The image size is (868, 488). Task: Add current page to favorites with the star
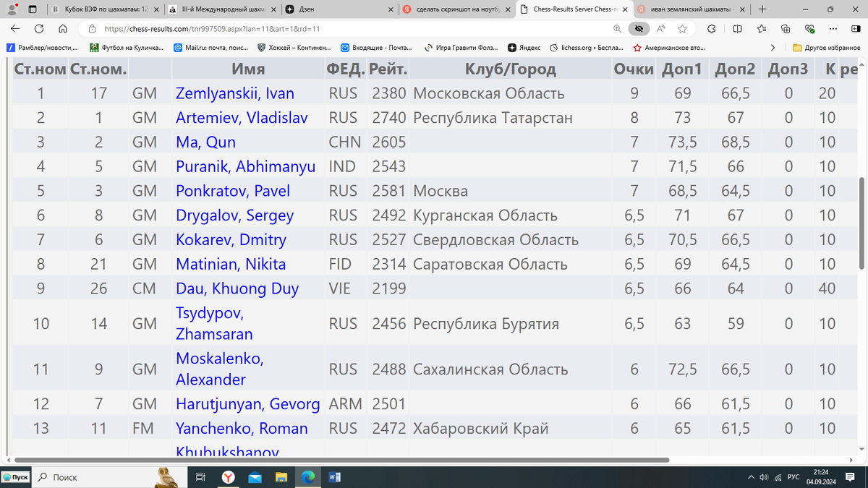point(682,29)
